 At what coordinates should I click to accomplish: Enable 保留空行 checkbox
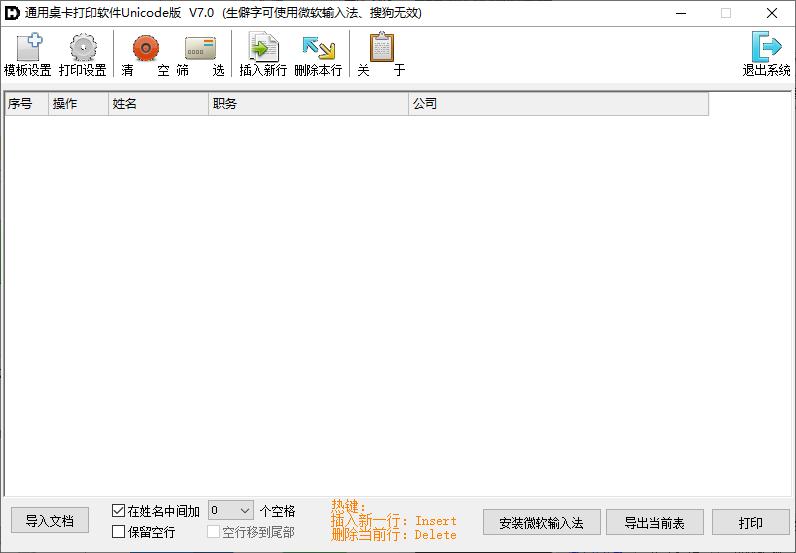coord(118,532)
